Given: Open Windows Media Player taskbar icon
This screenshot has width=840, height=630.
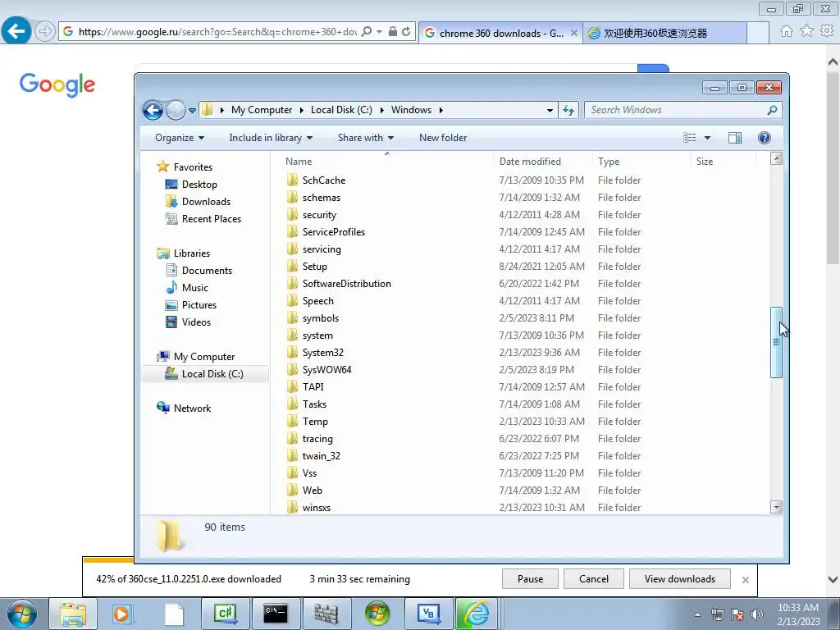Looking at the screenshot, I should (x=123, y=614).
